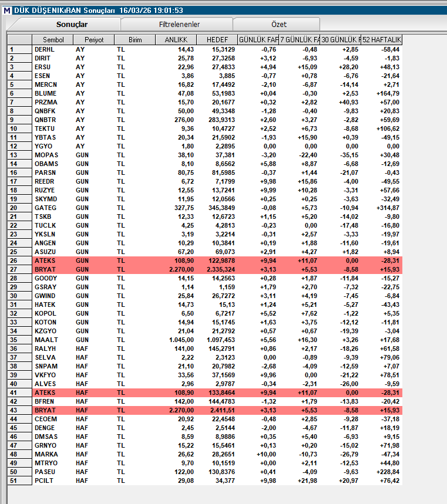
Task: Select the ANGEN symbol cell
Action: pos(53,243)
